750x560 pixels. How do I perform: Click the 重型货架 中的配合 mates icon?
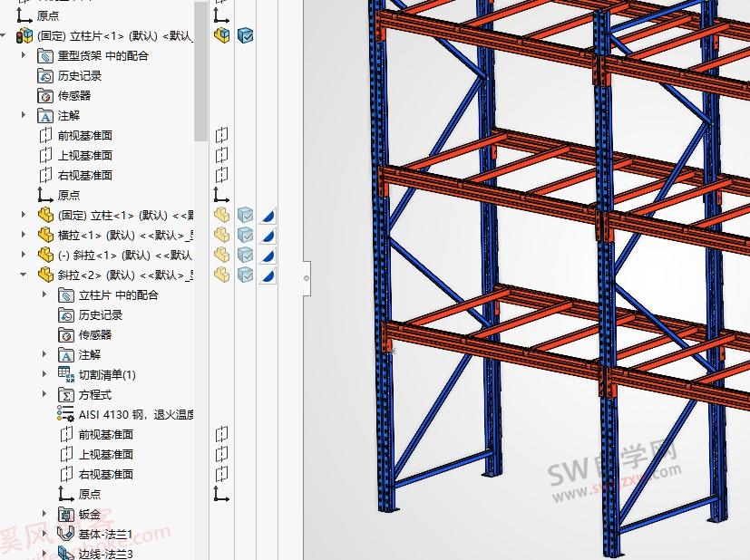(45, 55)
